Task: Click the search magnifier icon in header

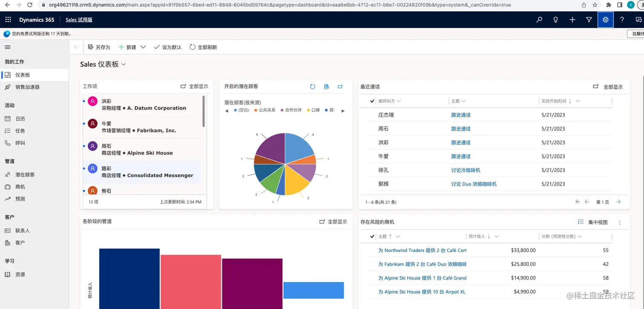Action: (x=539, y=20)
